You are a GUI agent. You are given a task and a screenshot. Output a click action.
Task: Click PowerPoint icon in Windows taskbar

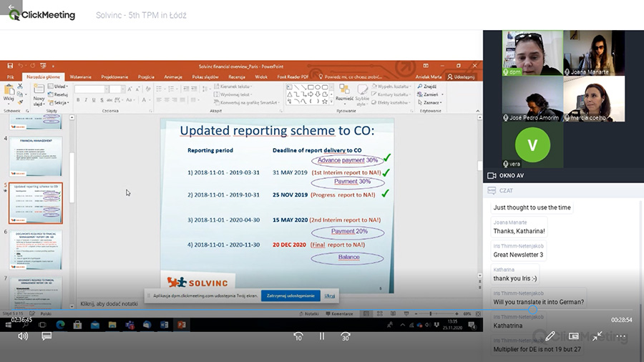coord(181,325)
